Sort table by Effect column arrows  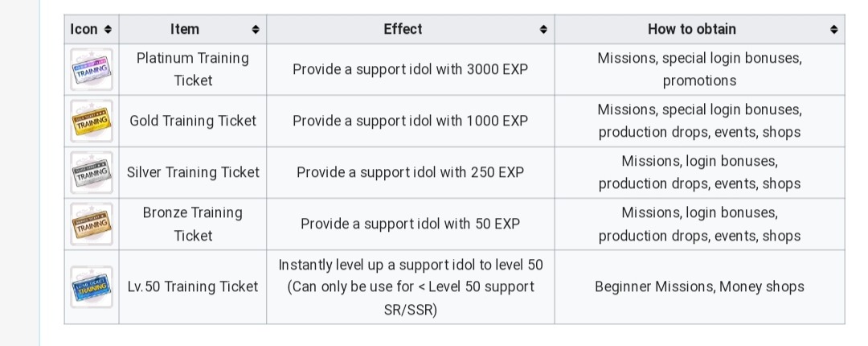tap(543, 30)
